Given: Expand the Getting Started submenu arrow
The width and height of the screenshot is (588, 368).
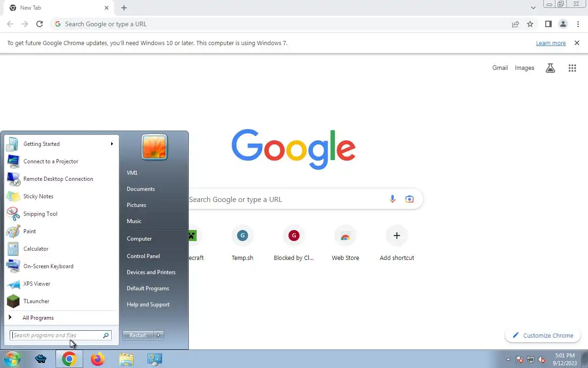Looking at the screenshot, I should click(x=112, y=144).
